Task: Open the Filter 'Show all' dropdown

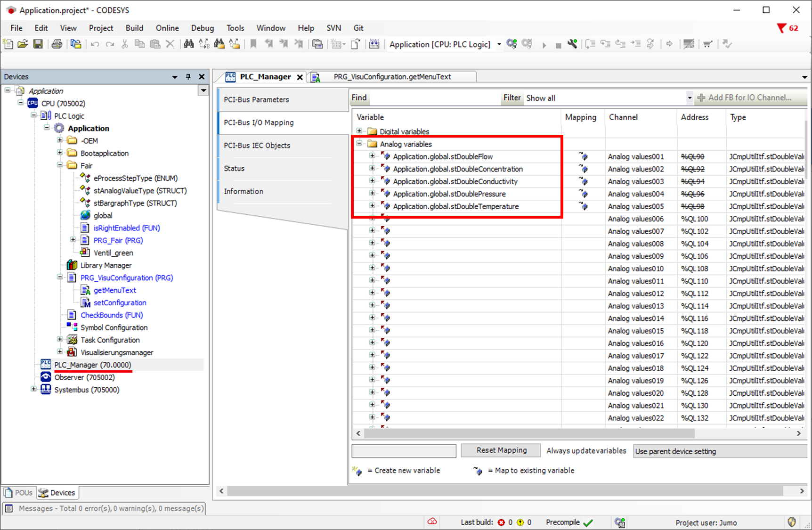Action: coord(690,98)
